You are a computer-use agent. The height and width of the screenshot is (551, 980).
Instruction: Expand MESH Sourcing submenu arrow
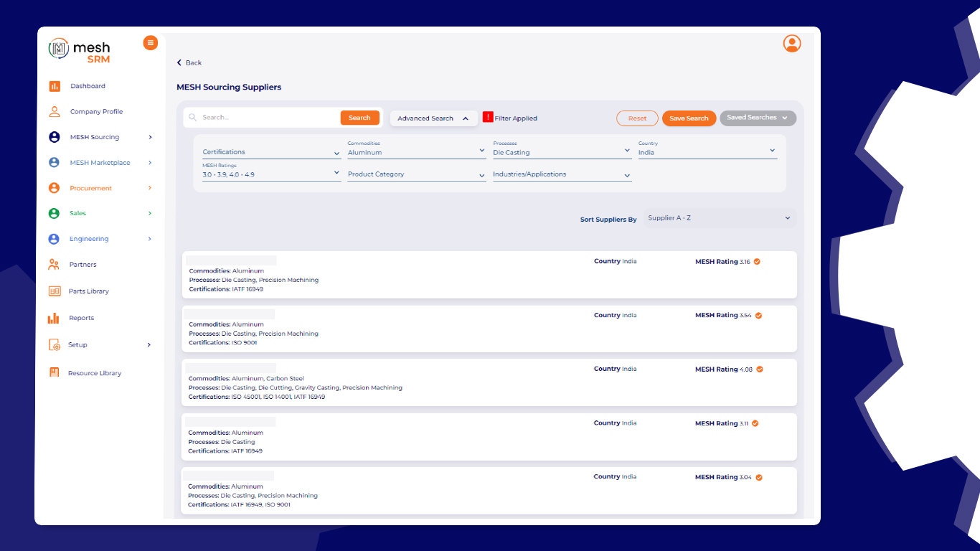tap(150, 137)
